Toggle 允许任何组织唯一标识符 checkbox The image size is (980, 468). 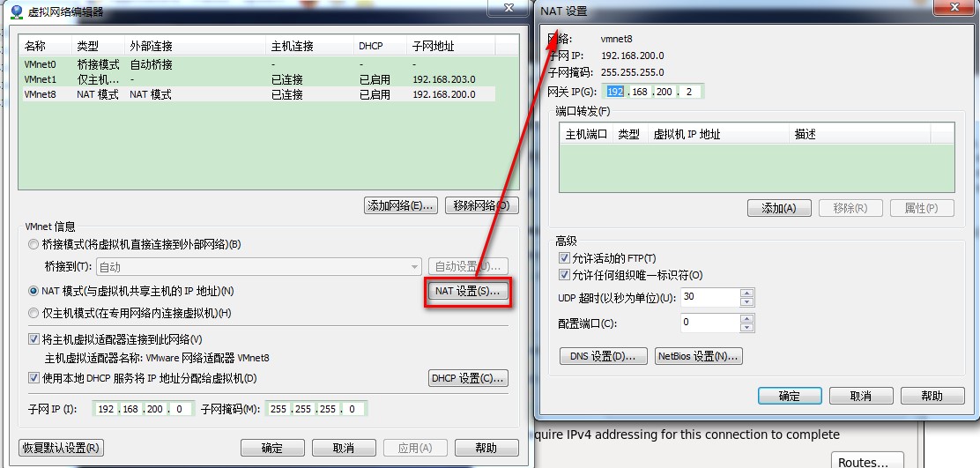564,275
